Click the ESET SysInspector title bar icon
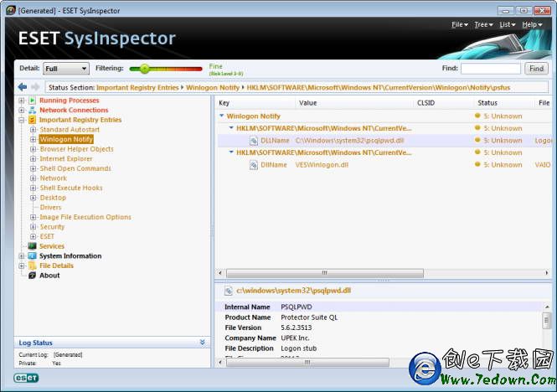 click(x=11, y=10)
